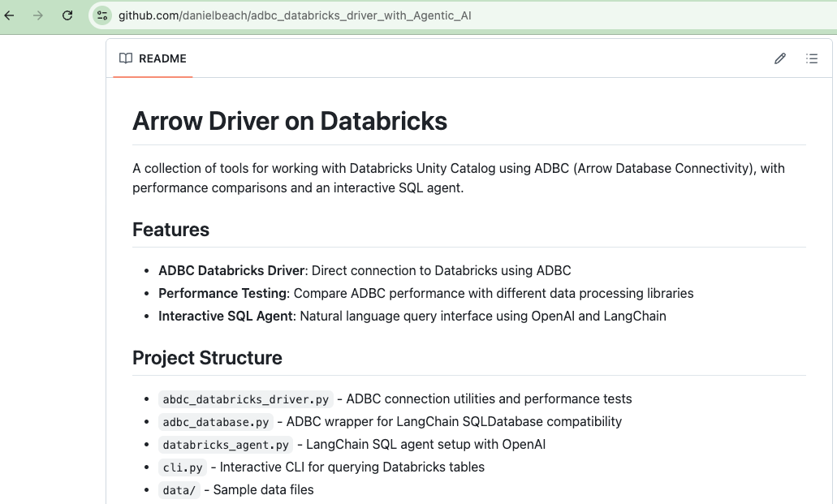Click the intro paragraph about Unity Catalog
Viewport: 837px width, 504px height.
tap(459, 178)
